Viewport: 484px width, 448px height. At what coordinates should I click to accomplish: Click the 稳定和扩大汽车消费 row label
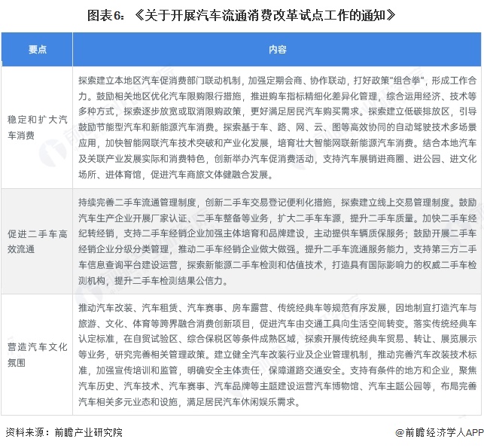(38, 127)
